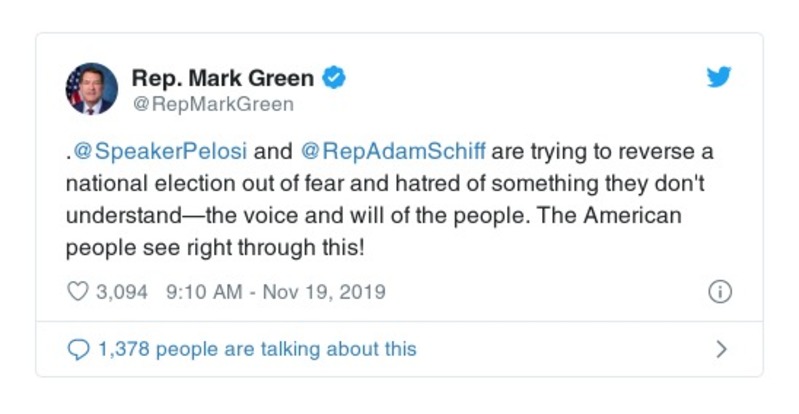
Task: Open the @RepAdamSchiff mention
Action: point(393,155)
